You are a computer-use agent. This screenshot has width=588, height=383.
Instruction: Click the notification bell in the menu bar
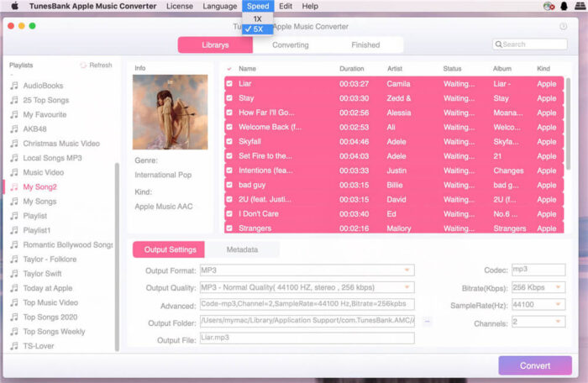564,6
